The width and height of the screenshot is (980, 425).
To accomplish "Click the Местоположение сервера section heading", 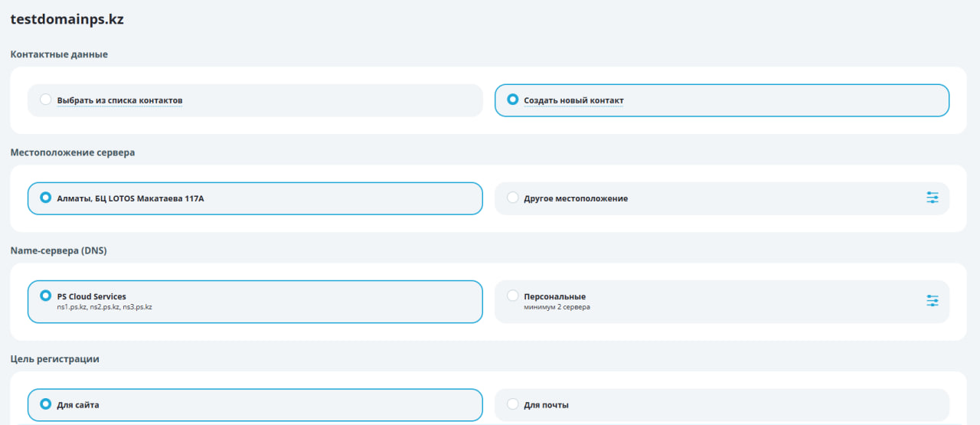I will 72,152.
